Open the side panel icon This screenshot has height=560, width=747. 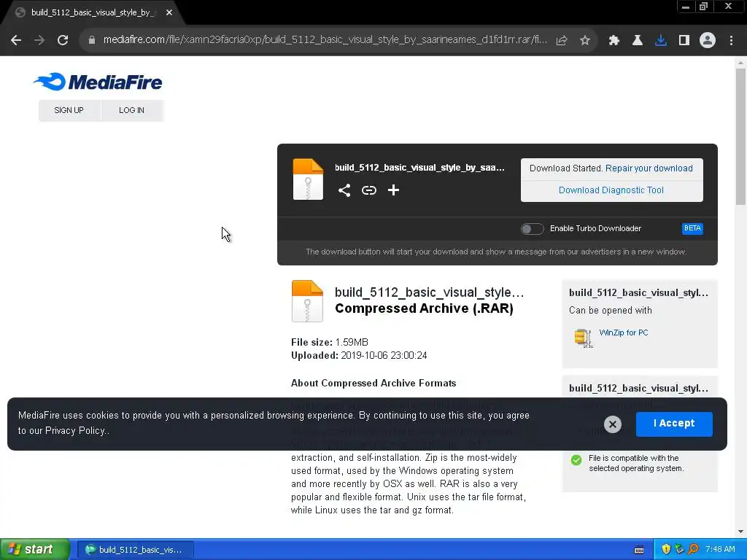(x=684, y=41)
